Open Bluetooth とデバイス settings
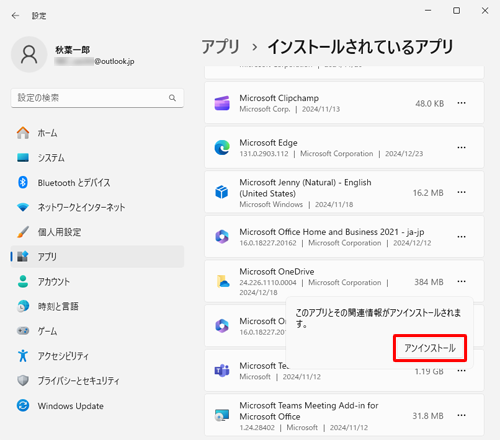500x440 pixels. (x=97, y=183)
